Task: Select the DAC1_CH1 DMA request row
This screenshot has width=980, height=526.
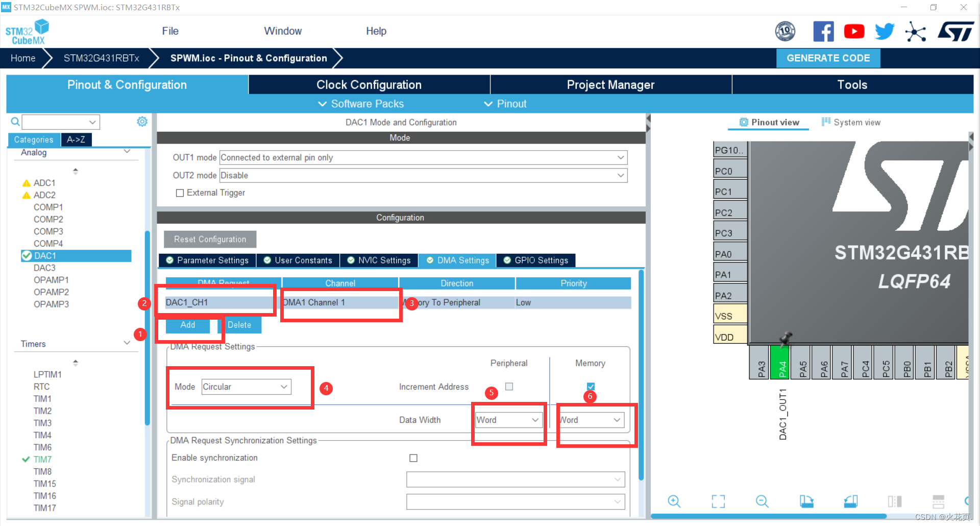Action: tap(398, 302)
